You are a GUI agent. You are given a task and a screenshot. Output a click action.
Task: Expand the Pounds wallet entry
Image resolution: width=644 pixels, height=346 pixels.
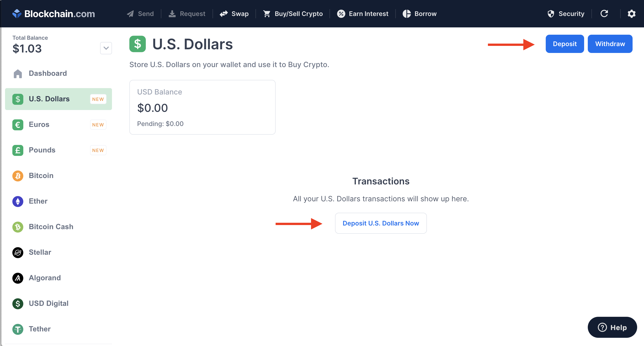[x=41, y=150]
